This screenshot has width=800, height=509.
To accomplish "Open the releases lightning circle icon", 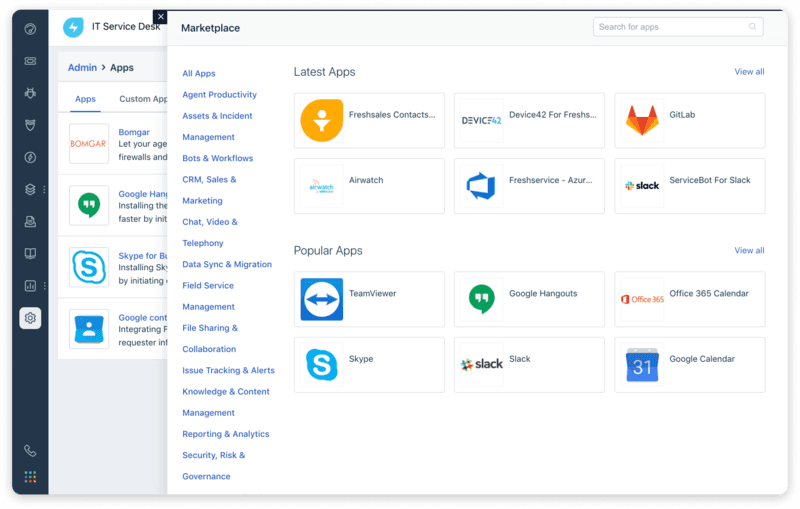I will 30,157.
